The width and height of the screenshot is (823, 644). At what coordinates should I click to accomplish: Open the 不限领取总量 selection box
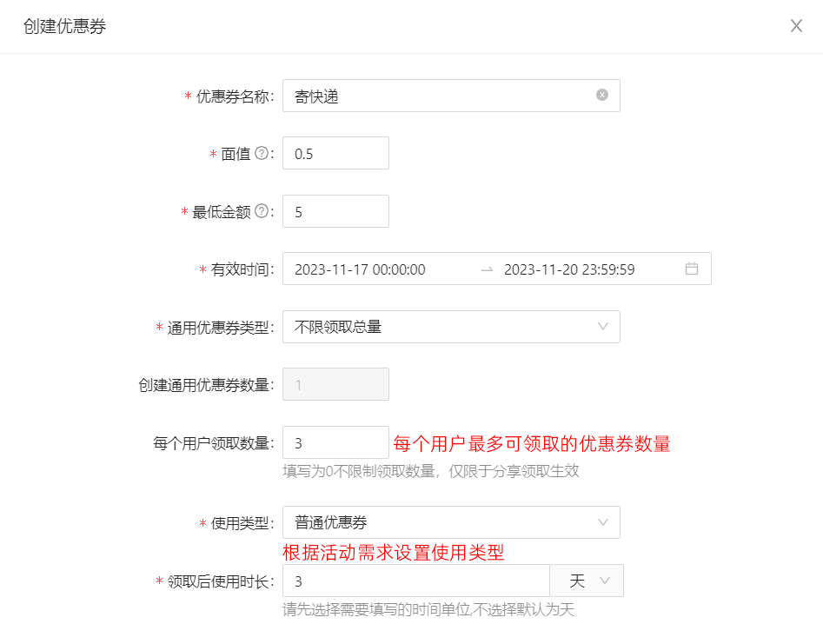451,327
